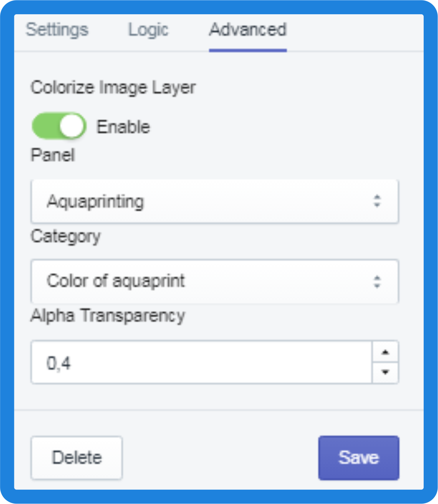
Task: Click the Panel field label
Action: (53, 155)
